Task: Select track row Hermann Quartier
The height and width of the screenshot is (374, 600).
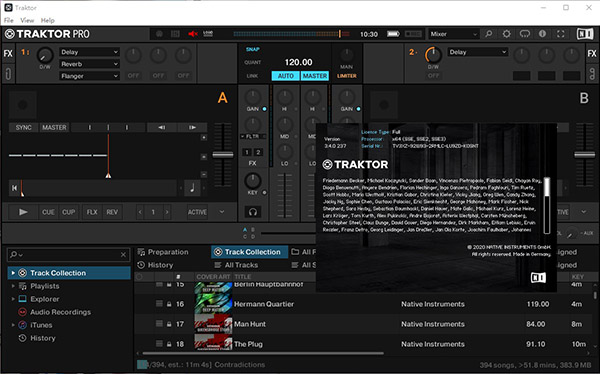Action: [365, 304]
